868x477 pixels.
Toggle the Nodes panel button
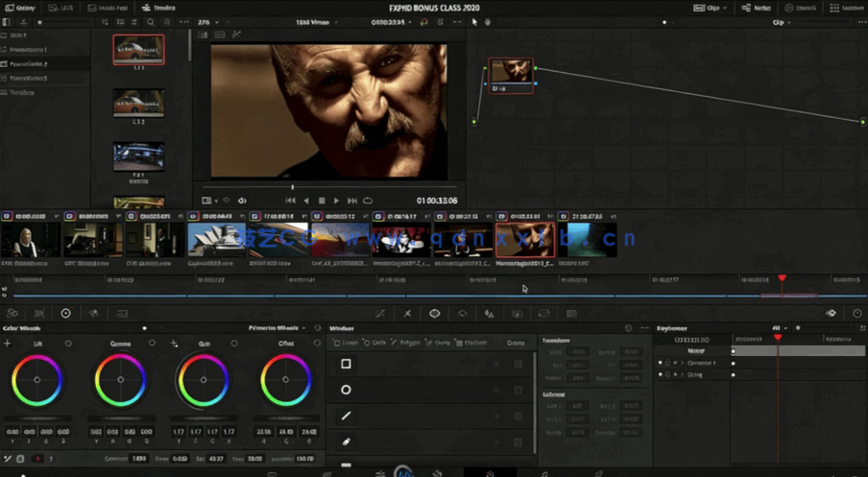(x=757, y=8)
